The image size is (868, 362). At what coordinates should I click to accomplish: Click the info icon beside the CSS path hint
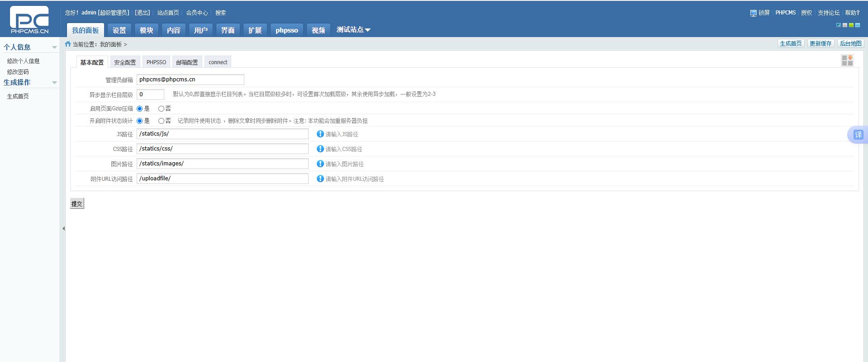click(x=320, y=149)
